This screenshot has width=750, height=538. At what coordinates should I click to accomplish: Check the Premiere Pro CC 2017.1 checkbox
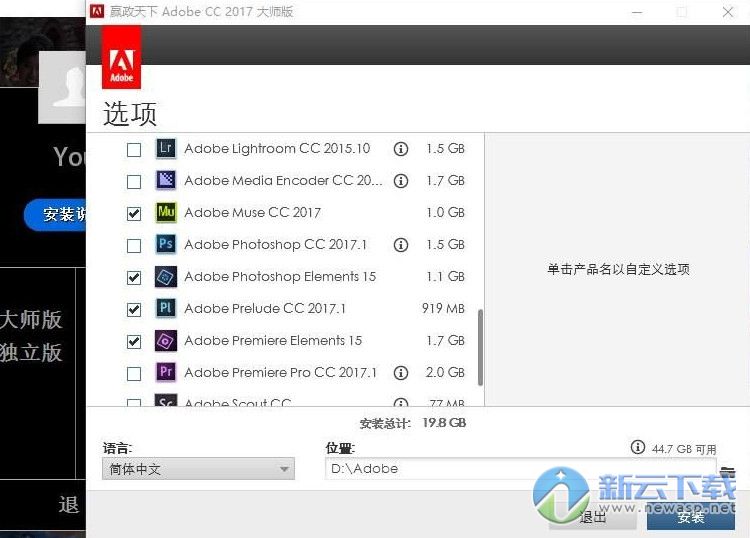[x=134, y=373]
